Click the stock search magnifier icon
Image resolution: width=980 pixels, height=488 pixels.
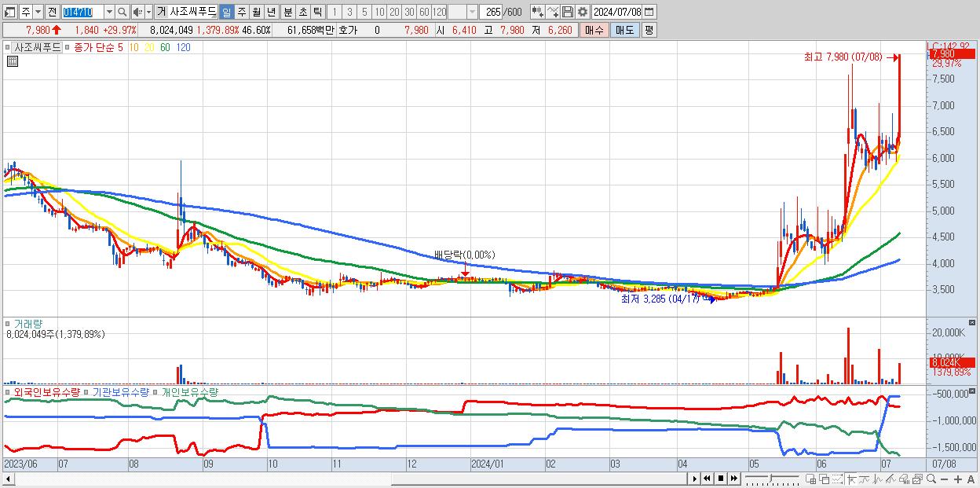coord(122,12)
